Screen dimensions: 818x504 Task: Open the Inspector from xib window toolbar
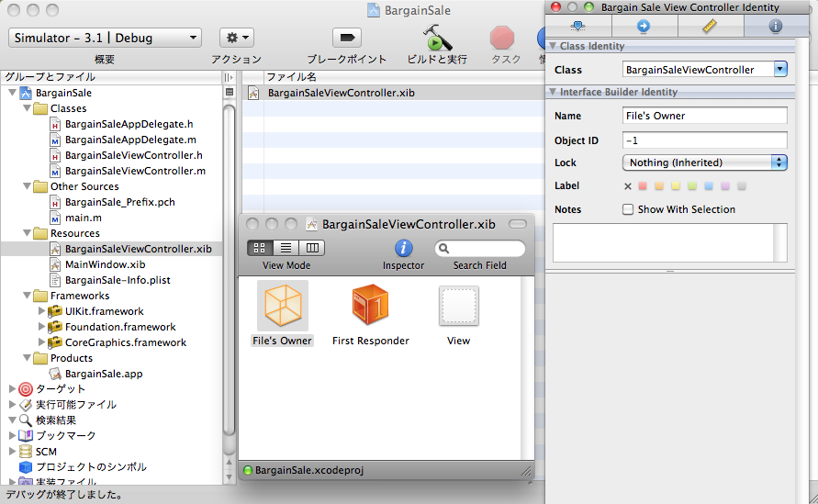click(x=403, y=249)
